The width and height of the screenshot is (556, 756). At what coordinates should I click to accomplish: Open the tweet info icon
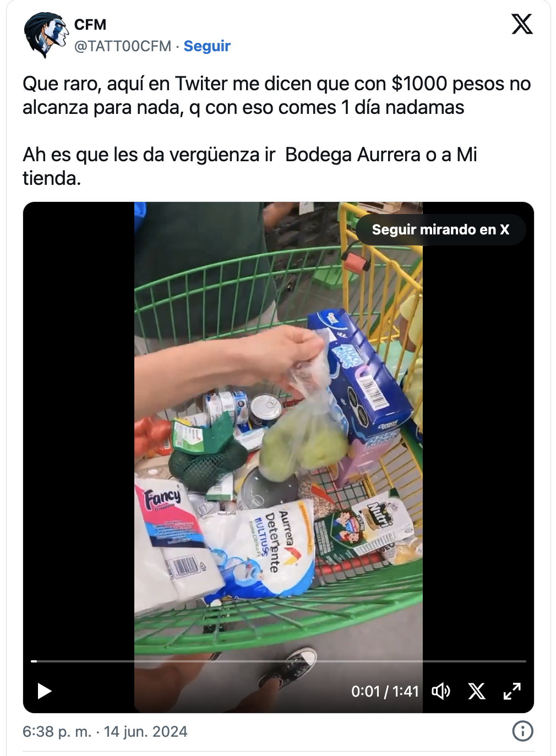[522, 731]
